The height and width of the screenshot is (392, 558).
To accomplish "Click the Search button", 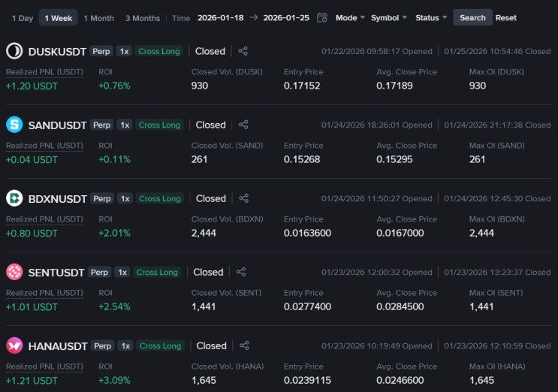I will (472, 17).
